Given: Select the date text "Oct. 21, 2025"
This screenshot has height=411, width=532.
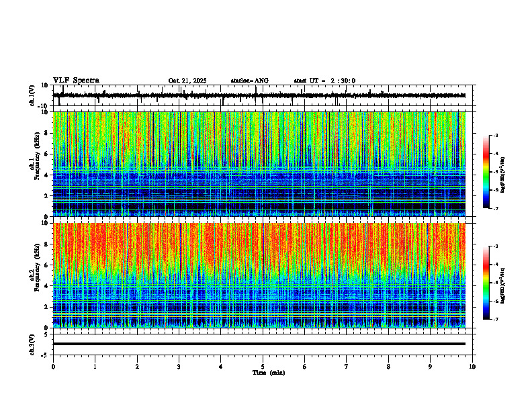Looking at the screenshot, I should [187, 81].
